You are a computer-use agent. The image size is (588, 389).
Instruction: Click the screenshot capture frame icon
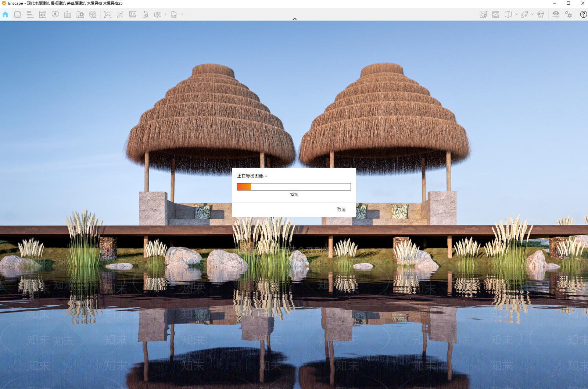(108, 14)
